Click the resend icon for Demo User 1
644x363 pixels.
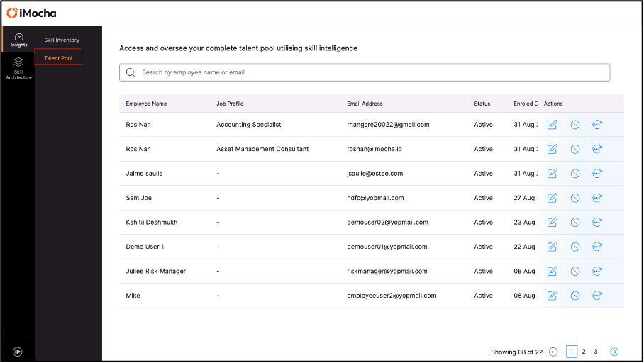[597, 247]
